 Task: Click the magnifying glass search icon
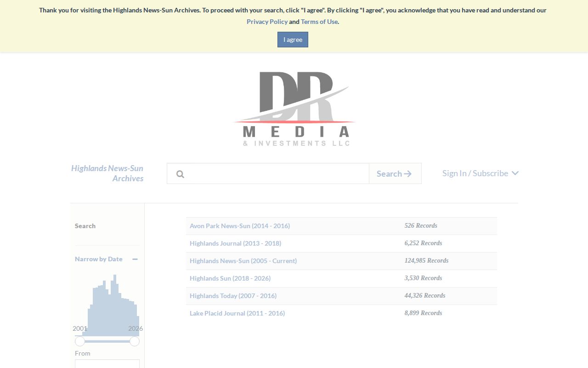180,174
